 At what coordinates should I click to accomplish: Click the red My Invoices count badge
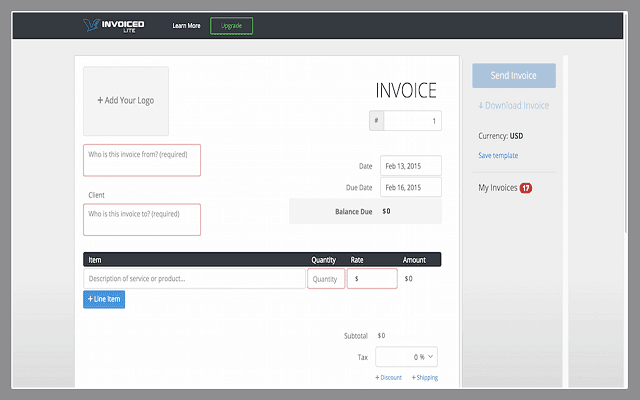point(525,188)
